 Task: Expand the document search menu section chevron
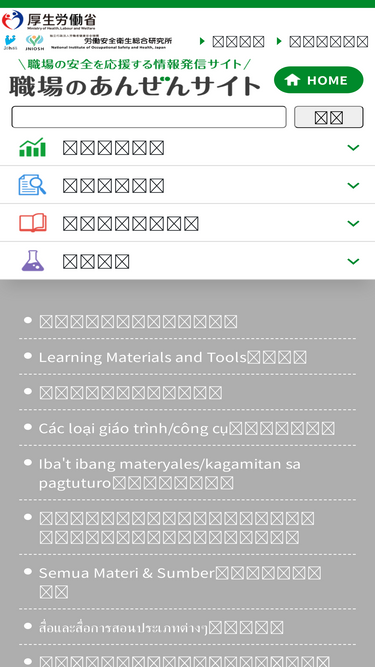[353, 185]
